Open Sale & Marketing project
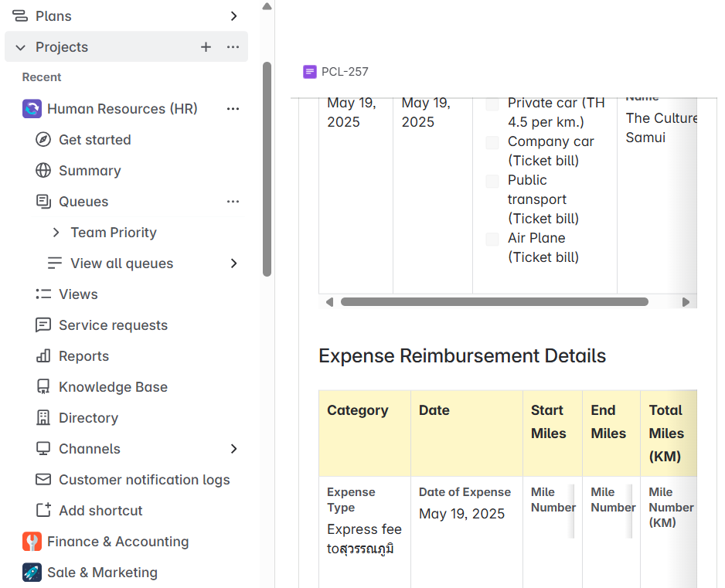The image size is (725, 588). pos(102,573)
